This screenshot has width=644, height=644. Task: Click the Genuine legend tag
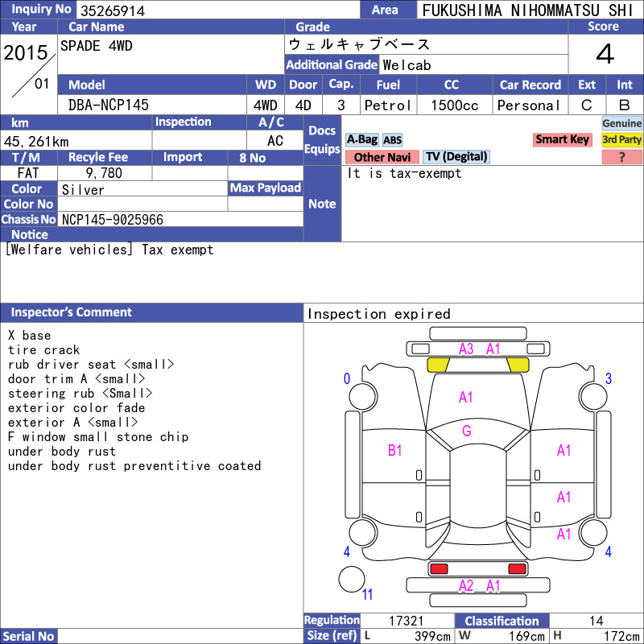[x=621, y=123]
